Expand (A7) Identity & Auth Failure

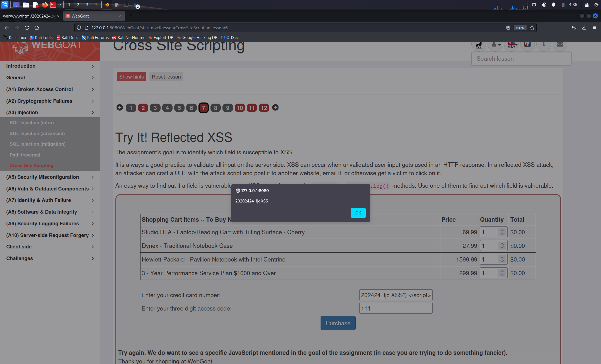tap(50, 200)
